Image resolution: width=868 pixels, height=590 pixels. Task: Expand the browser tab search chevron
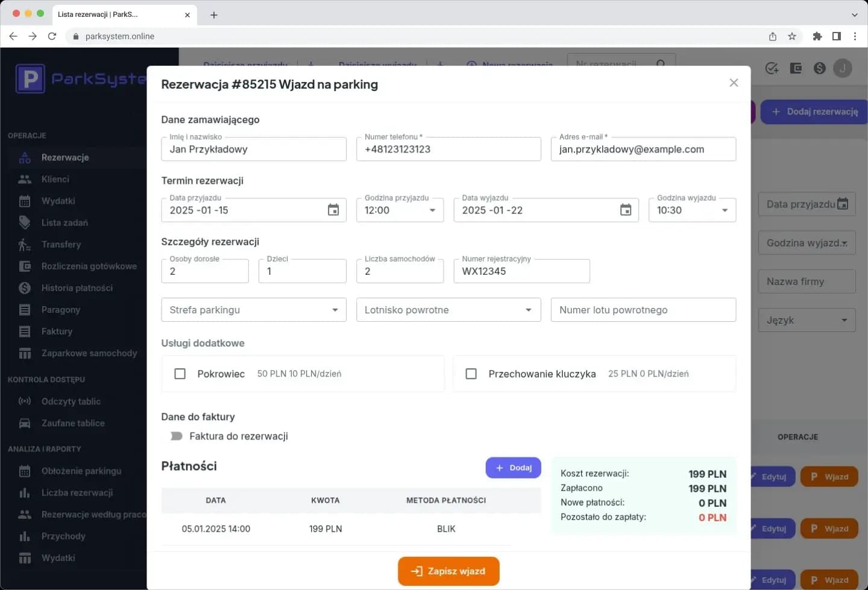click(x=855, y=14)
